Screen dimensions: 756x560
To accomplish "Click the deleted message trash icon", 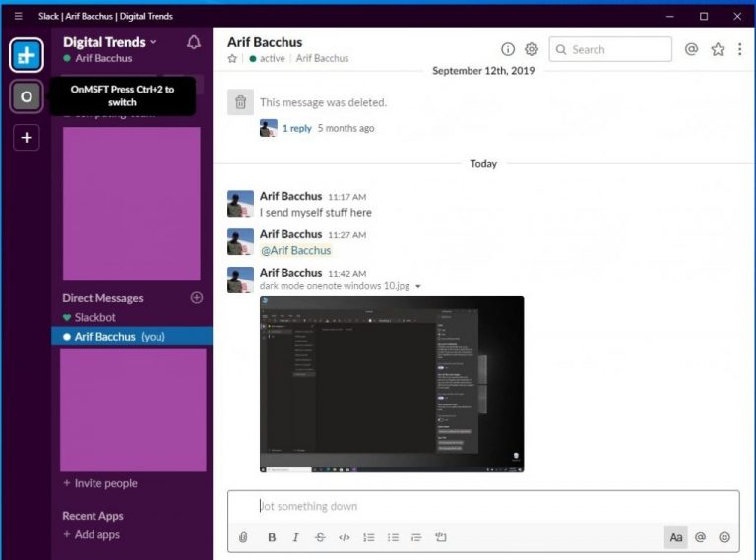I will [240, 101].
